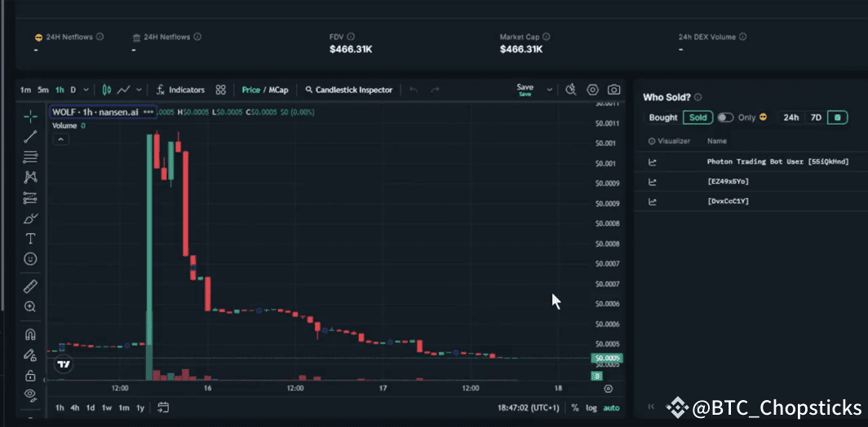Click the undo arrow
Screen dimensions: 868x427
[413, 90]
